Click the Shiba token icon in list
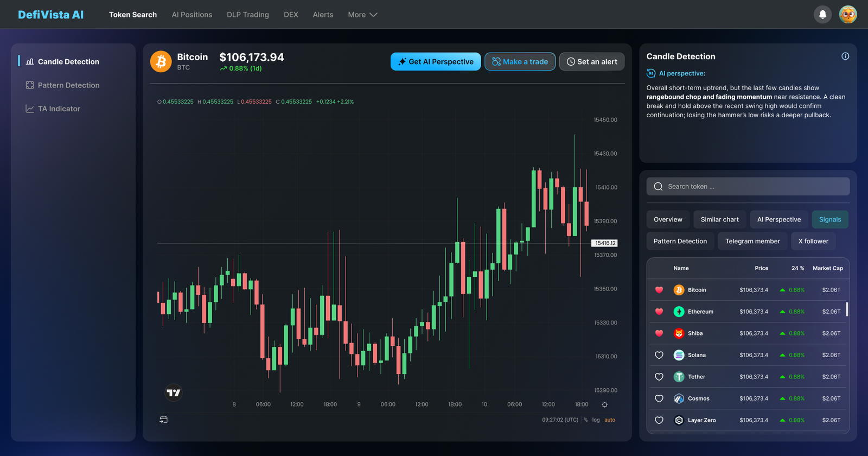 (679, 333)
